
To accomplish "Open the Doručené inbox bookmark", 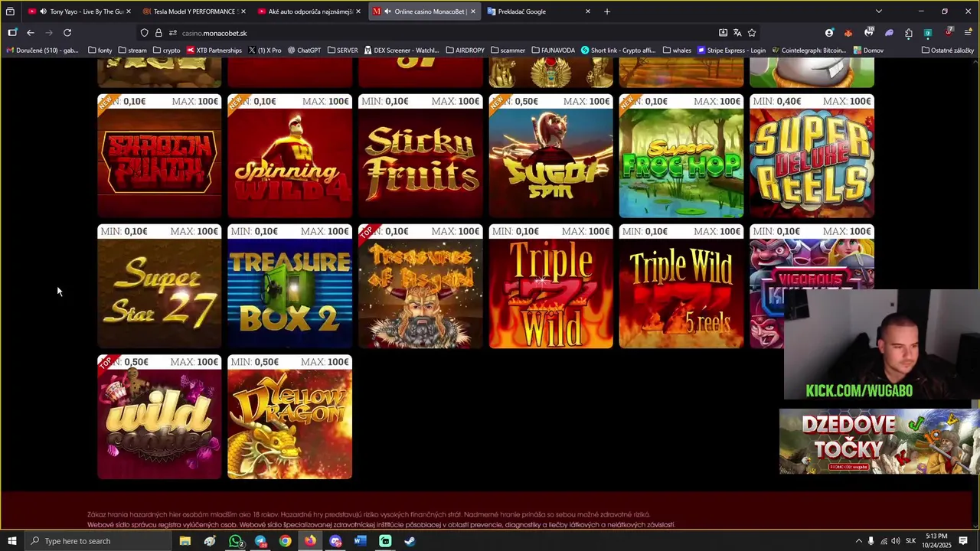I will tap(42, 51).
